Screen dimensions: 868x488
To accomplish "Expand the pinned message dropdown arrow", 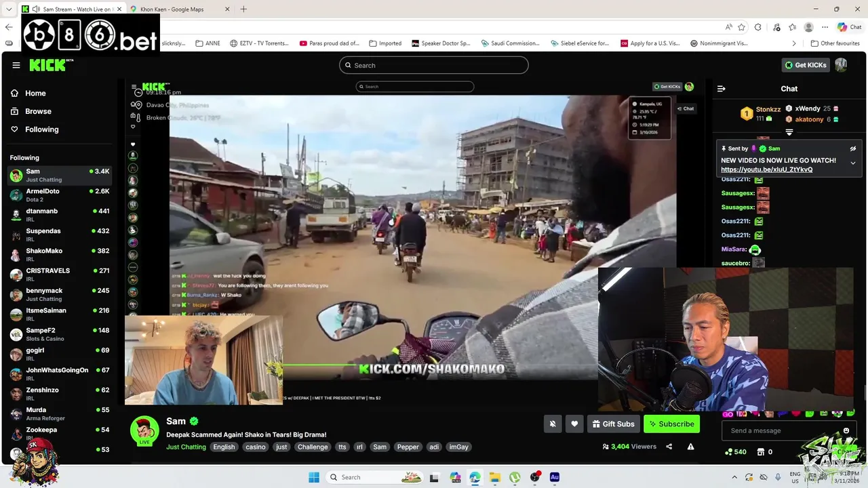I will click(x=853, y=163).
